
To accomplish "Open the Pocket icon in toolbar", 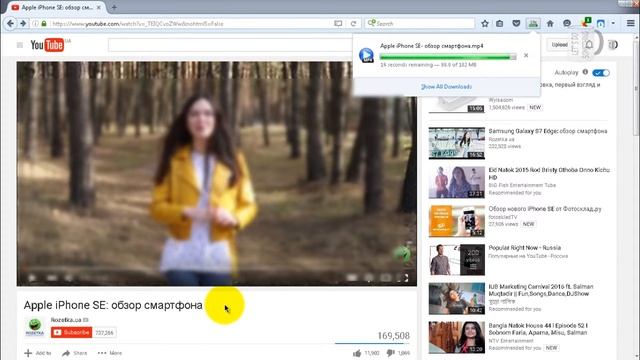I will [516, 23].
